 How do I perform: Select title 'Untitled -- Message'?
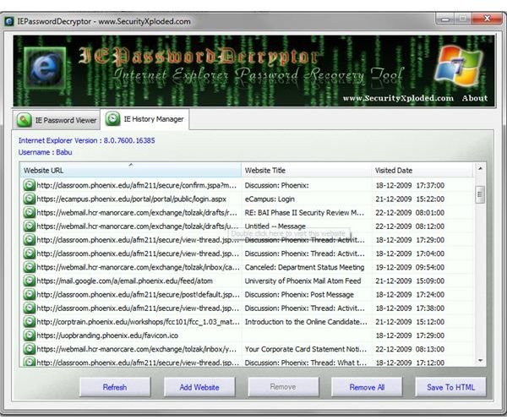pyautogui.click(x=275, y=226)
